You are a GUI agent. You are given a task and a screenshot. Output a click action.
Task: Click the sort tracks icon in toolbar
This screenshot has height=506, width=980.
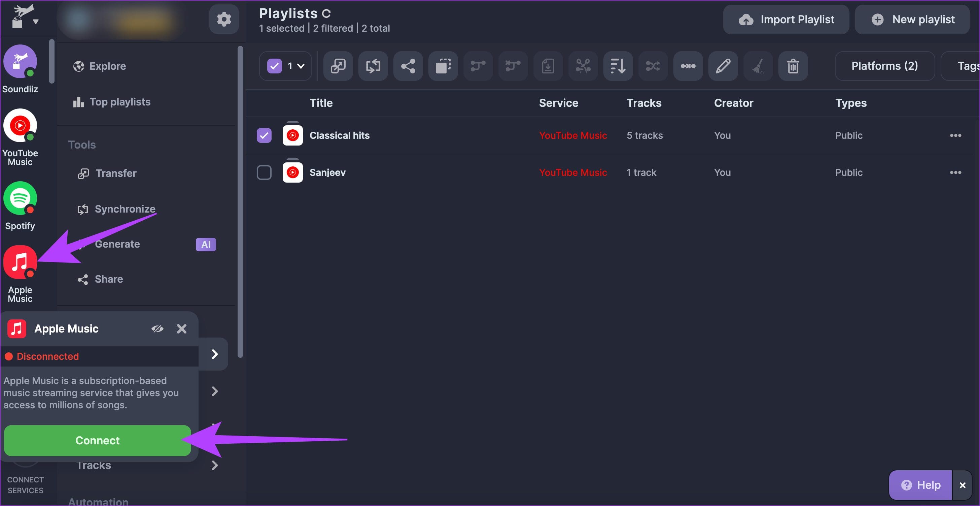618,66
